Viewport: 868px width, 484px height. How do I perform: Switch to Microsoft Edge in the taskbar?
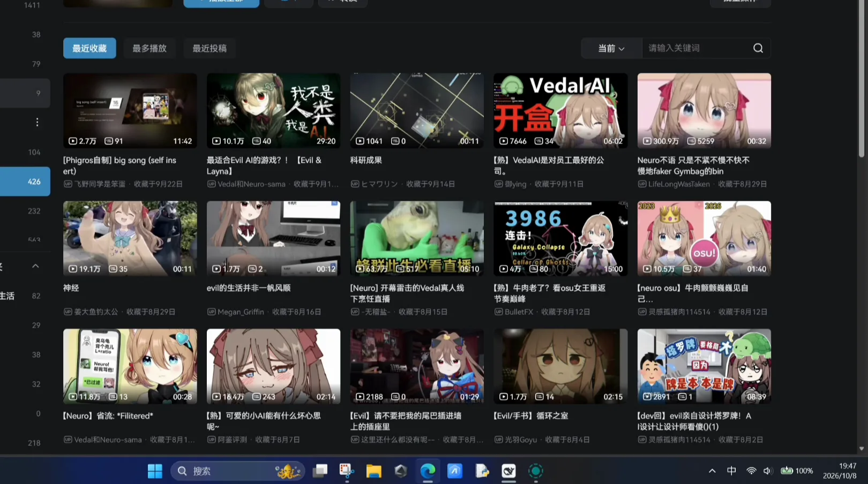[428, 471]
